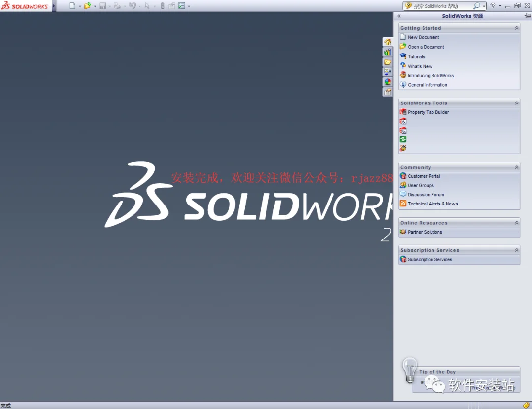This screenshot has height=409, width=532.
Task: Open the Discussion Forum link
Action: tap(426, 195)
